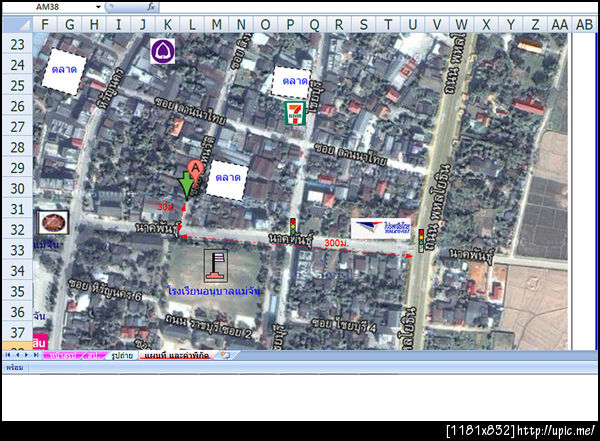Go to first sheet navigation arrow
This screenshot has width=600, height=441.
8,355
